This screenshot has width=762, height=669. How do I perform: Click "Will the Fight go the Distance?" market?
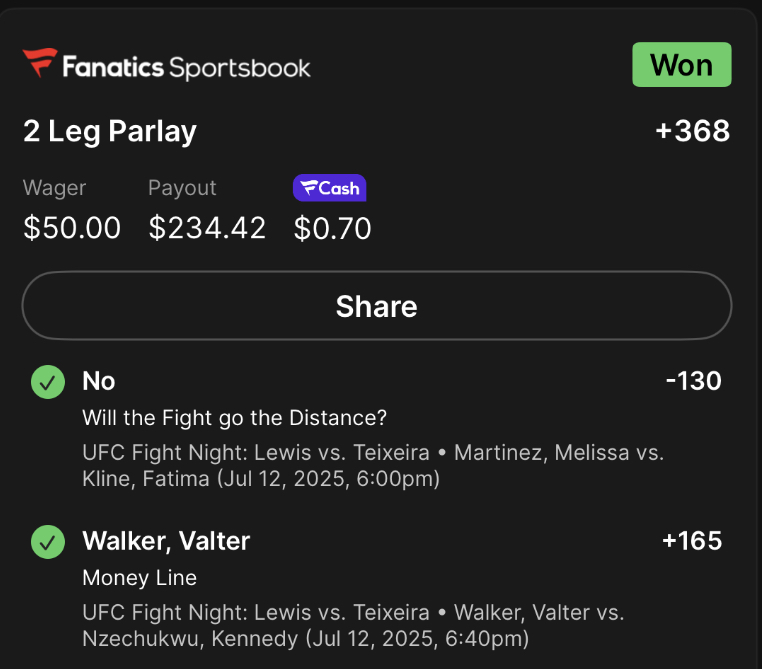pyautogui.click(x=234, y=417)
